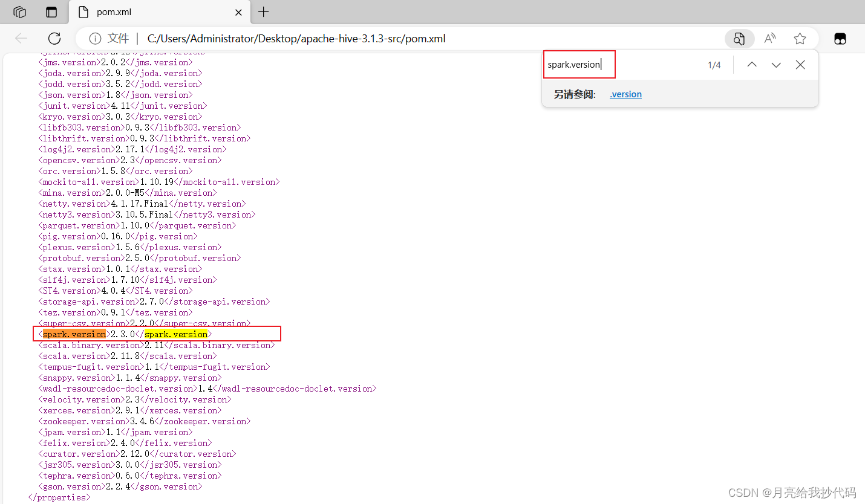865x504 pixels.
Task: Click the back navigation arrow
Action: 21,39
